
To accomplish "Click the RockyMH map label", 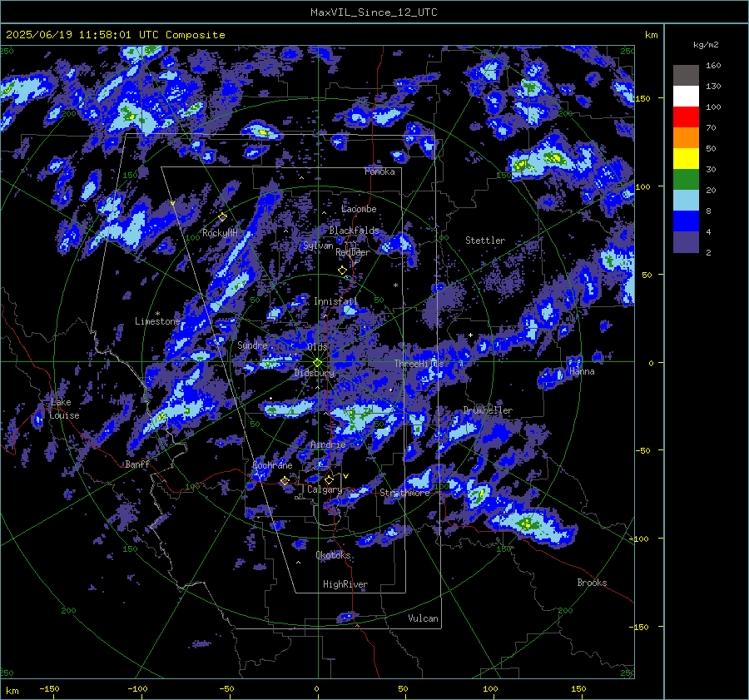I will click(x=220, y=233).
